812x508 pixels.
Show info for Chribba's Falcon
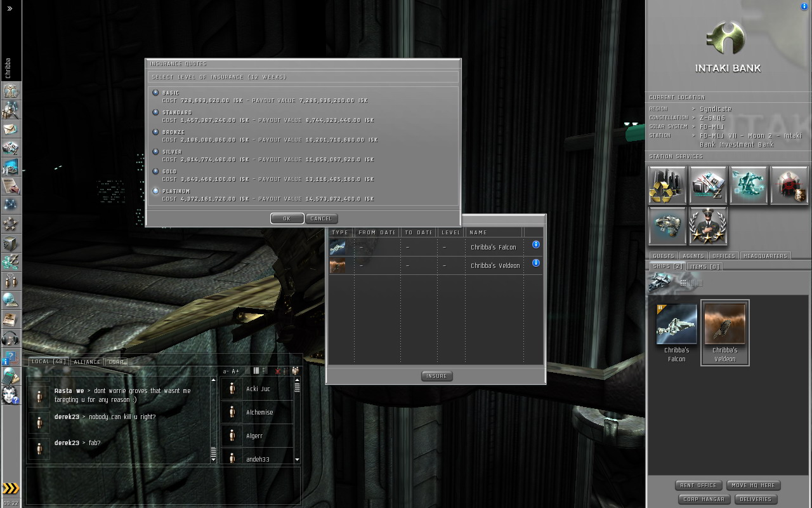pos(536,244)
